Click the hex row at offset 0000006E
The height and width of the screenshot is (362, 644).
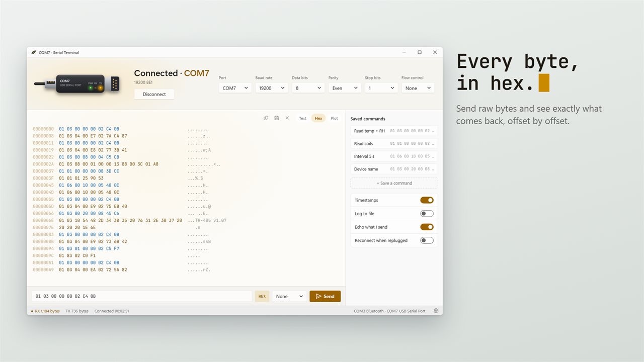pos(130,220)
